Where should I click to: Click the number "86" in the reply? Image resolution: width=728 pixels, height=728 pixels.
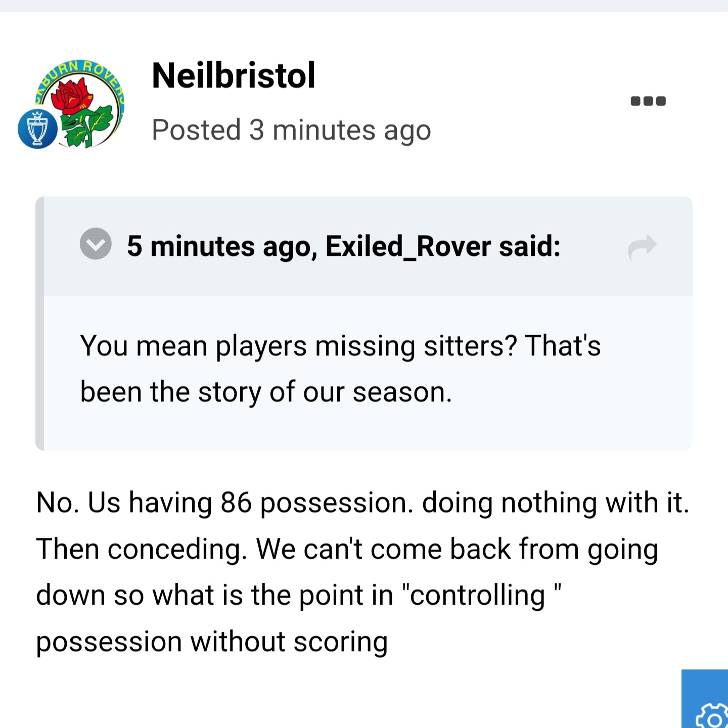pyautogui.click(x=236, y=503)
